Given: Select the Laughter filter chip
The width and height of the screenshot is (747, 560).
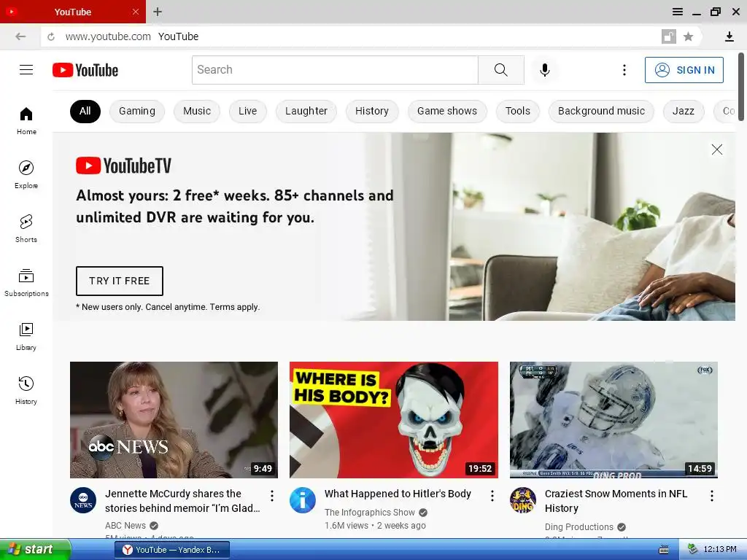Looking at the screenshot, I should coord(306,112).
